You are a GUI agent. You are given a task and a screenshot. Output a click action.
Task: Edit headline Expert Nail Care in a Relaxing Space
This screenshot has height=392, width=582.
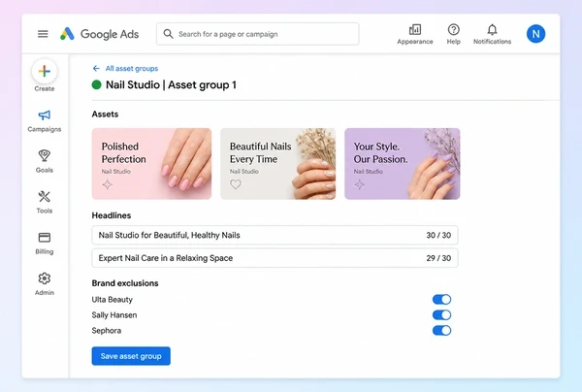pos(275,258)
